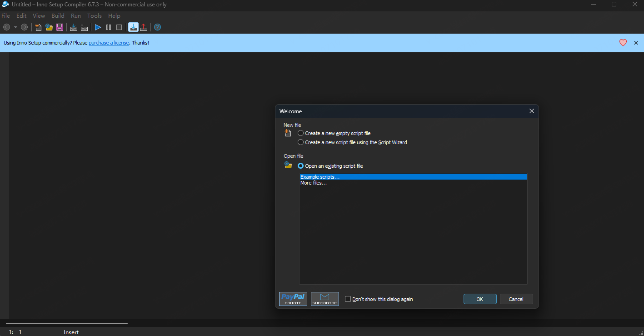Run Setup with the blue play icon
644x336 pixels.
point(98,27)
